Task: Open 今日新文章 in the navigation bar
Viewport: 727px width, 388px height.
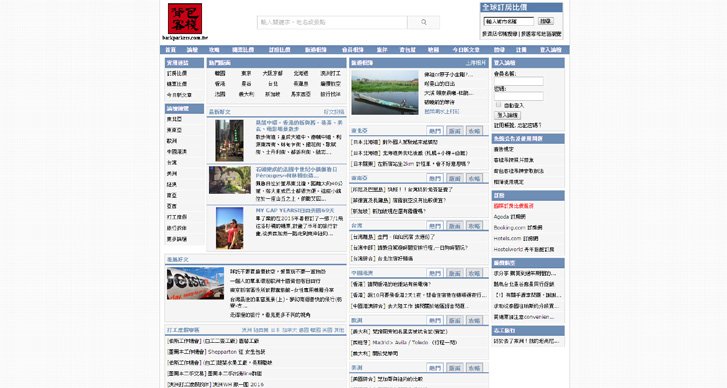Action: (466, 50)
